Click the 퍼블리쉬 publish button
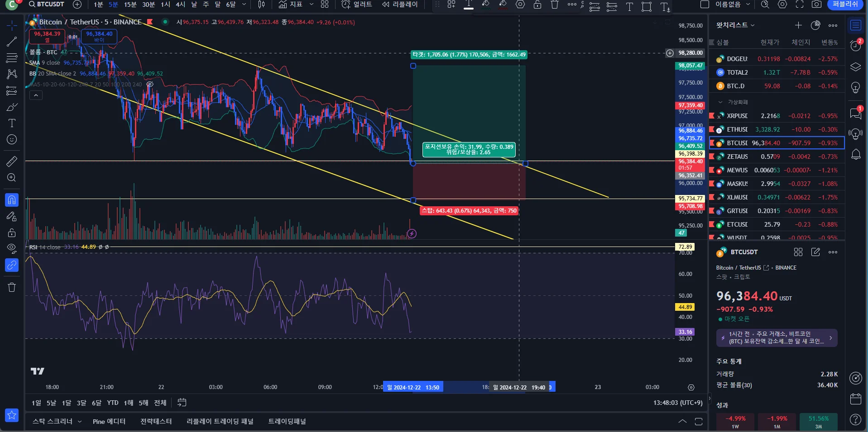Screen dimensions: 868x432 [845, 5]
